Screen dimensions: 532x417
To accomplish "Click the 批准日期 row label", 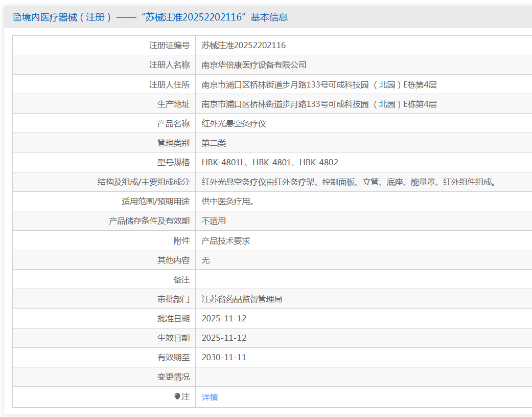I will pyautogui.click(x=173, y=319).
